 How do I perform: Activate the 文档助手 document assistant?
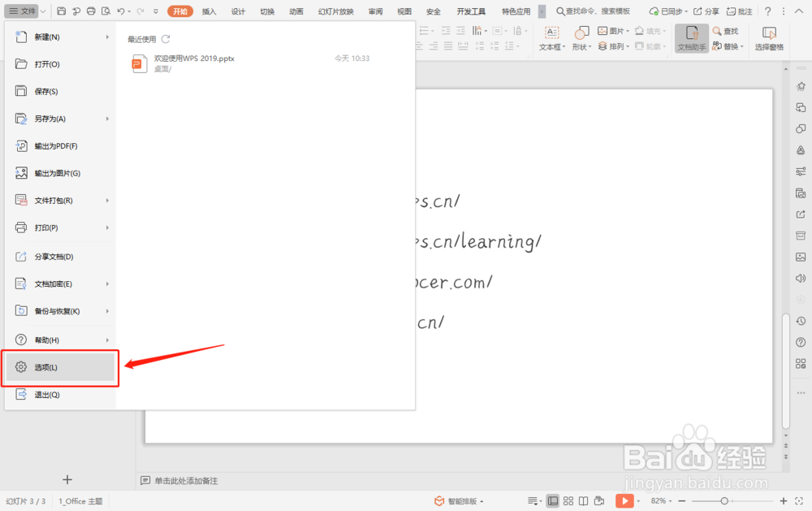point(691,38)
